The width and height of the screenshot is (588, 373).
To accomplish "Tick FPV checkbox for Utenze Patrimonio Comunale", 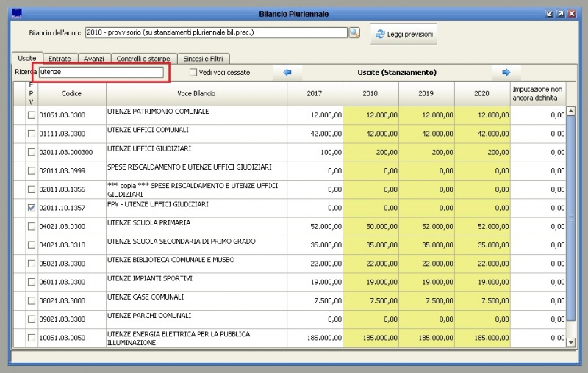I will [32, 115].
